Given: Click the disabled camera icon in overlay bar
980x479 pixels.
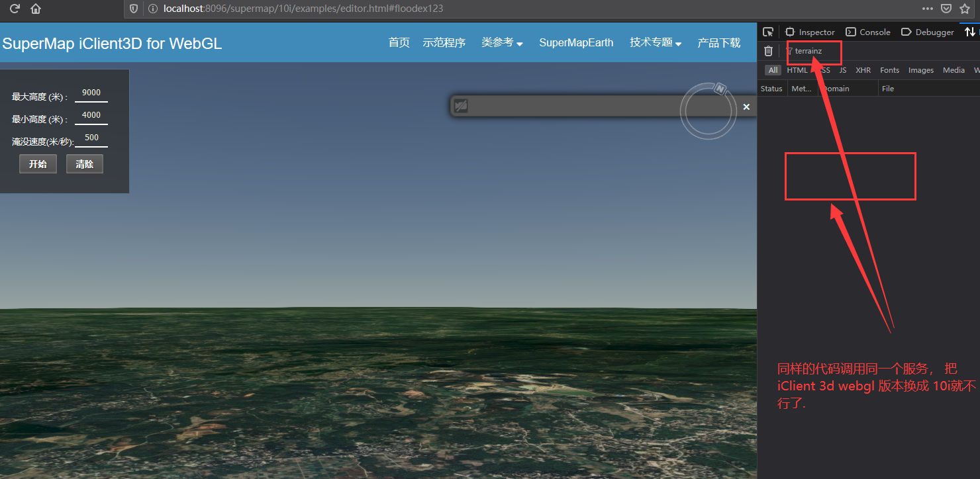Looking at the screenshot, I should [x=461, y=106].
